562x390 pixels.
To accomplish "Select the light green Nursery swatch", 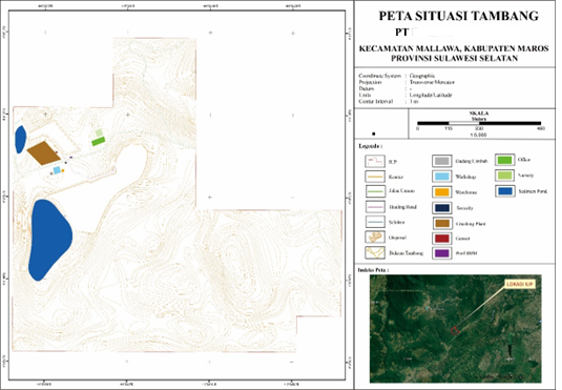I will (x=505, y=175).
